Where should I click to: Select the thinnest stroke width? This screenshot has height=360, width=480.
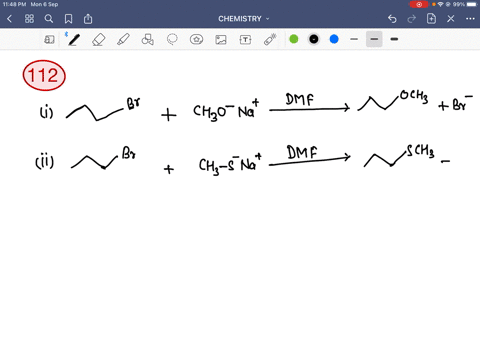(354, 39)
